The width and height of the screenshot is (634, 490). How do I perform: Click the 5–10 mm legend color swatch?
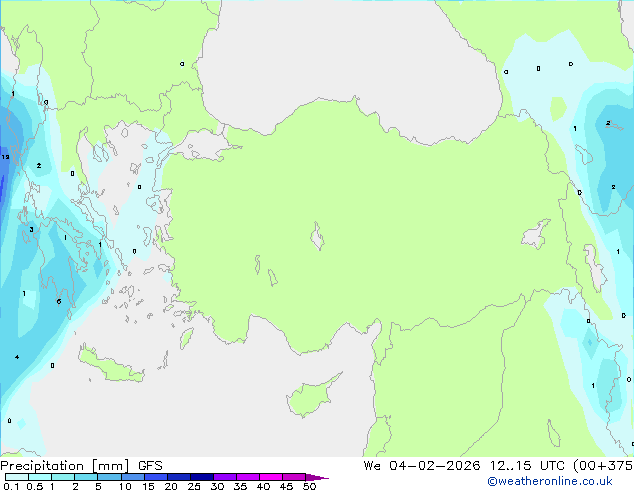pos(109,477)
